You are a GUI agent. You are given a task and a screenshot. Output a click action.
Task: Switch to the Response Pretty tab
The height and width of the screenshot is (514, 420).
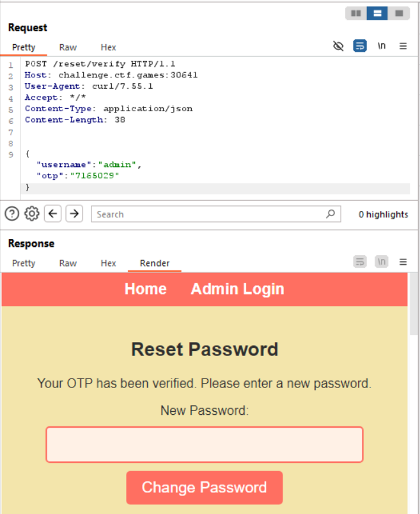(24, 263)
